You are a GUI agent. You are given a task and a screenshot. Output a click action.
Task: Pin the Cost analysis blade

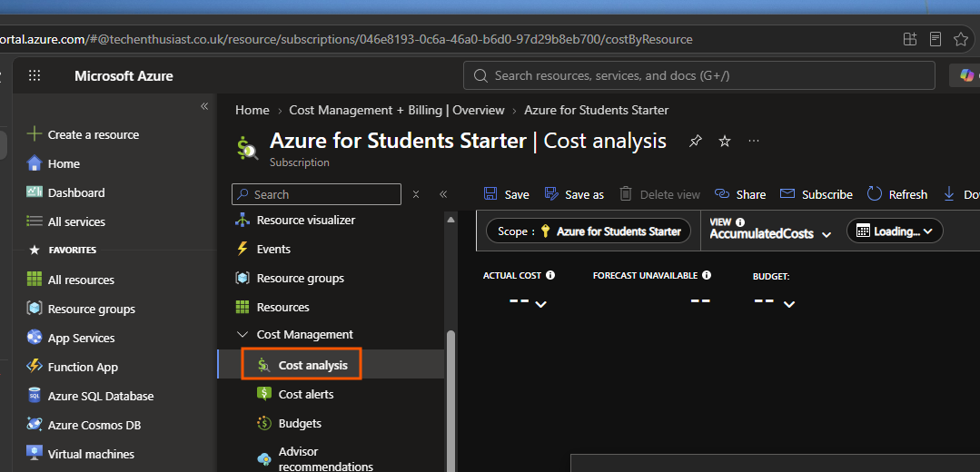click(x=695, y=141)
